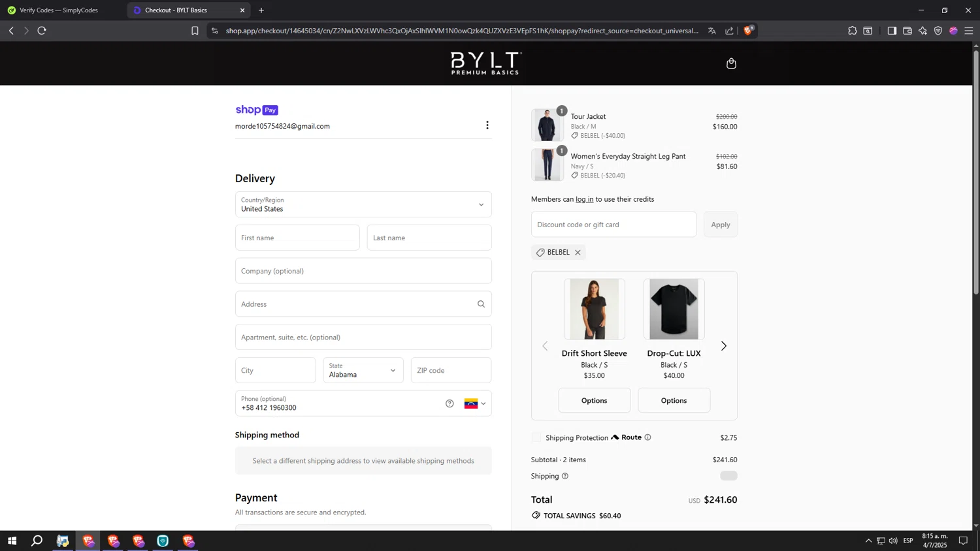Viewport: 980px width, 551px height.
Task: Click the Drop-Cut: LUX product image
Action: (674, 309)
